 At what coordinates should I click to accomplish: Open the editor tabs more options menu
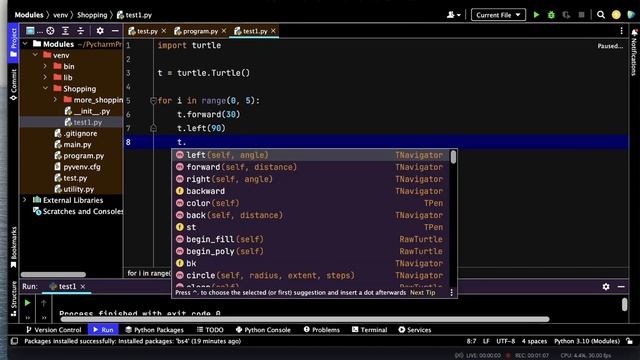click(621, 31)
